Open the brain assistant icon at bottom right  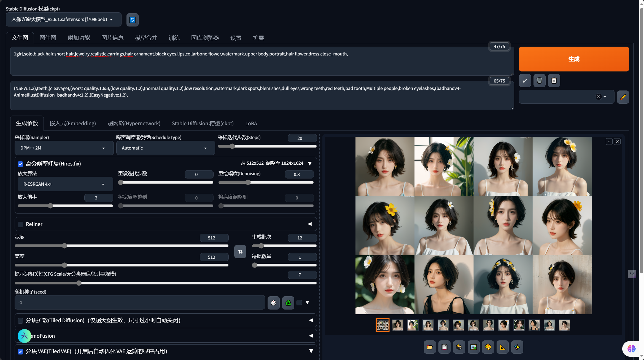click(x=631, y=348)
